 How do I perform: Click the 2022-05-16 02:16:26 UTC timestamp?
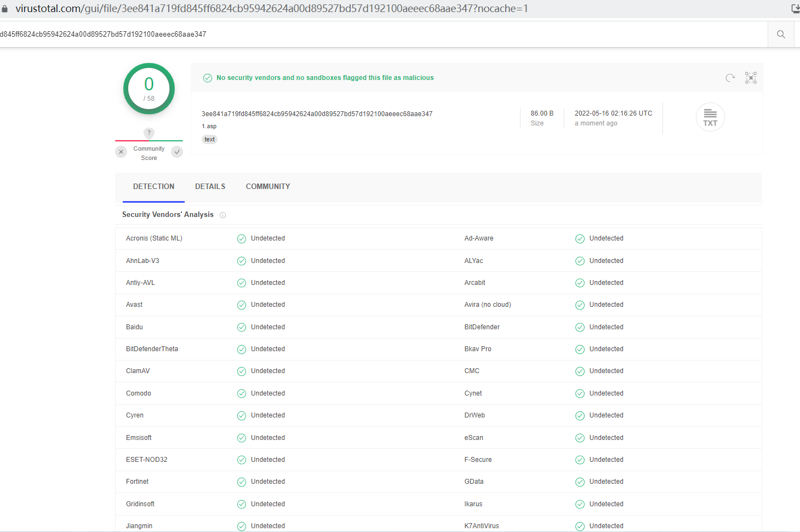pyautogui.click(x=613, y=113)
